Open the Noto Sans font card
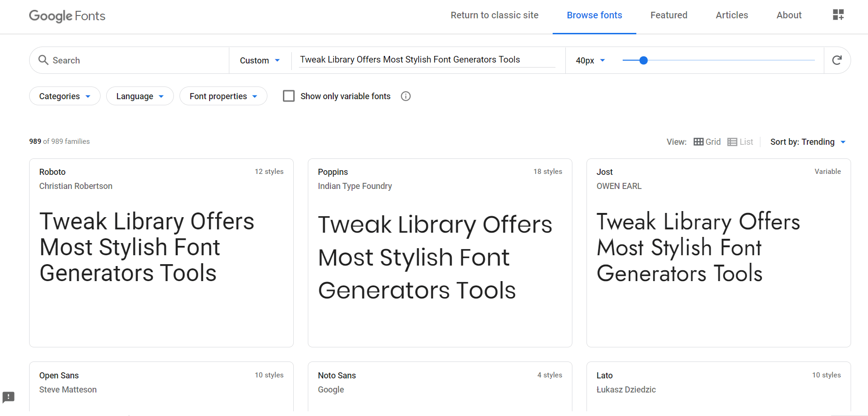This screenshot has height=416, width=868. 440,386
